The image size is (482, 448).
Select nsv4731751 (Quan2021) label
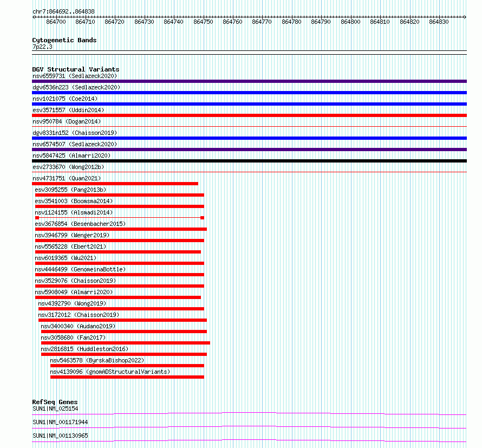click(x=67, y=178)
